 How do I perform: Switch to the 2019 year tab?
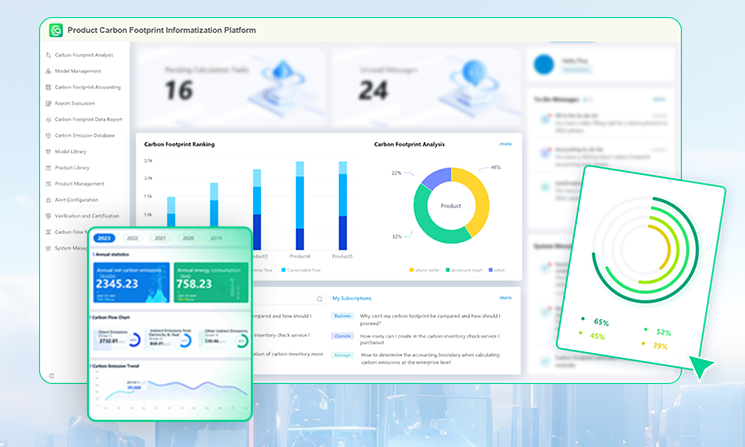point(216,238)
